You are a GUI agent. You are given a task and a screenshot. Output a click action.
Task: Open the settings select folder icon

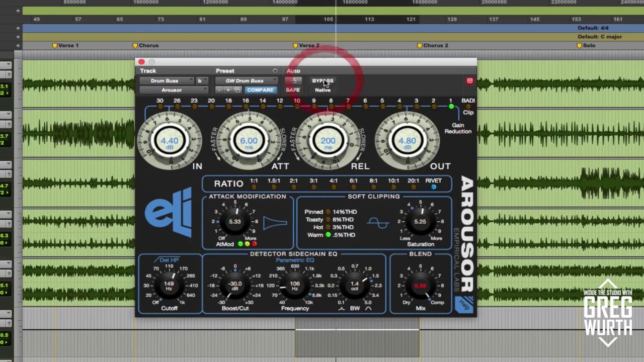(x=237, y=90)
